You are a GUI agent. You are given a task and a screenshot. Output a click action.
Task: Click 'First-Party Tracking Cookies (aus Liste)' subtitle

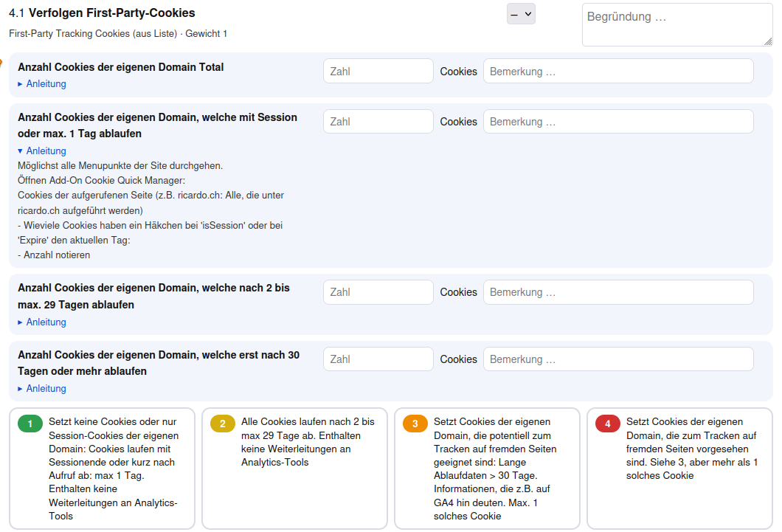[x=93, y=33]
